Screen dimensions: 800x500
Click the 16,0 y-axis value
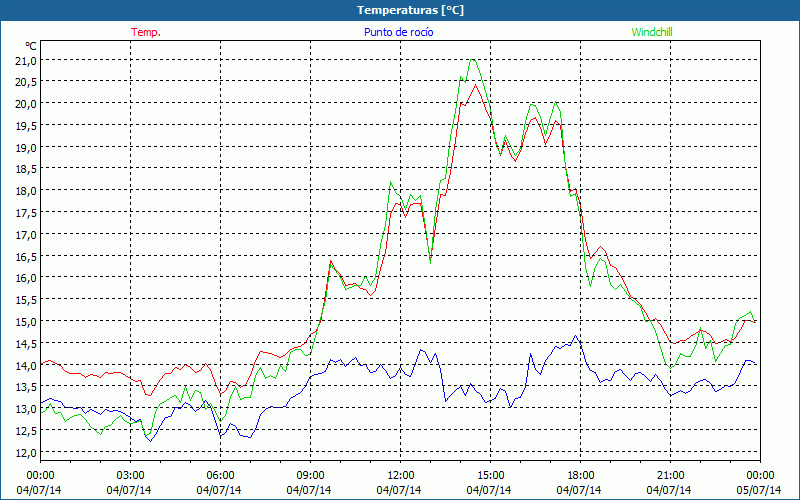pos(26,279)
